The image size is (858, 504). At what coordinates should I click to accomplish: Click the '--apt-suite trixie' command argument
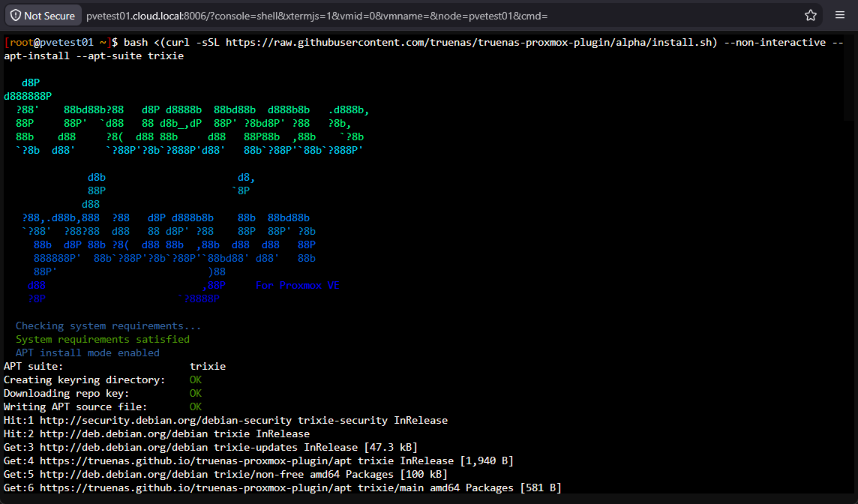coord(130,55)
